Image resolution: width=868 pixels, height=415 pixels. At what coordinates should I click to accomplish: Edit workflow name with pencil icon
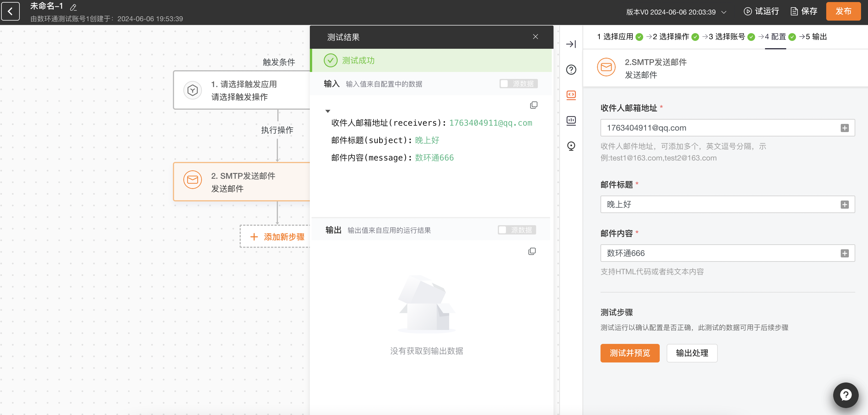click(73, 7)
